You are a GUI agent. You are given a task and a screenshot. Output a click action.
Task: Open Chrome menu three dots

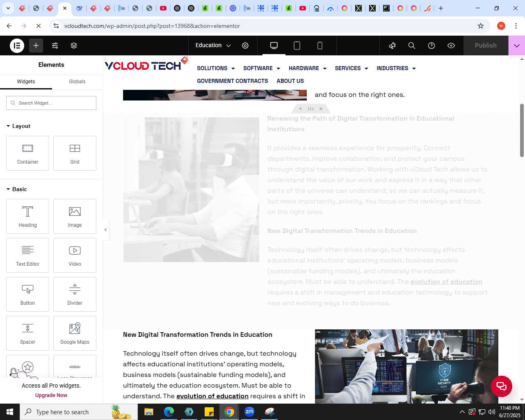pyautogui.click(x=516, y=26)
